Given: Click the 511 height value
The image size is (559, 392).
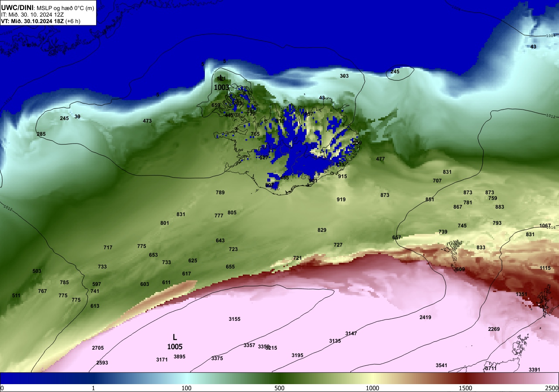Looking at the screenshot, I should [x=16, y=296].
